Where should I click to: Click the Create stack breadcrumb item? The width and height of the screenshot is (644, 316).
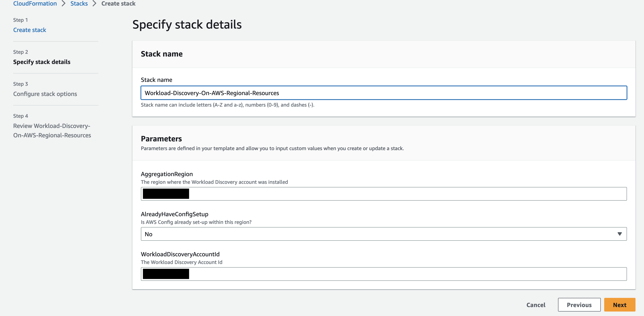(x=118, y=3)
